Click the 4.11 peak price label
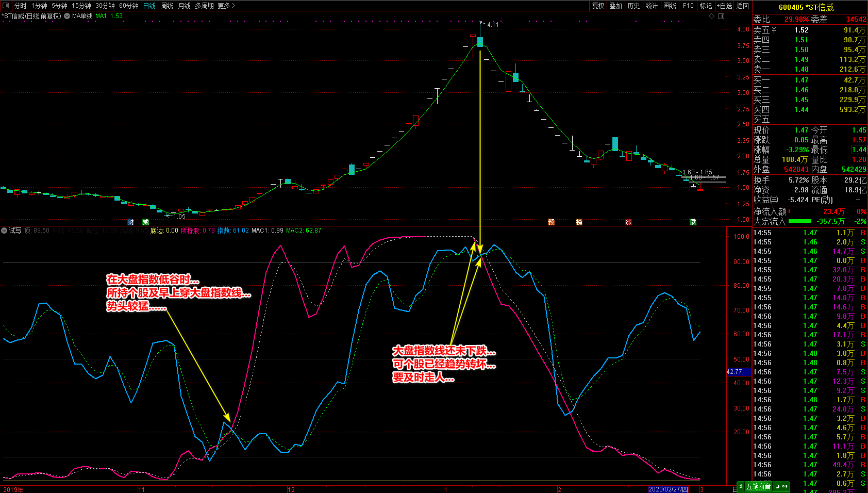 tap(493, 24)
